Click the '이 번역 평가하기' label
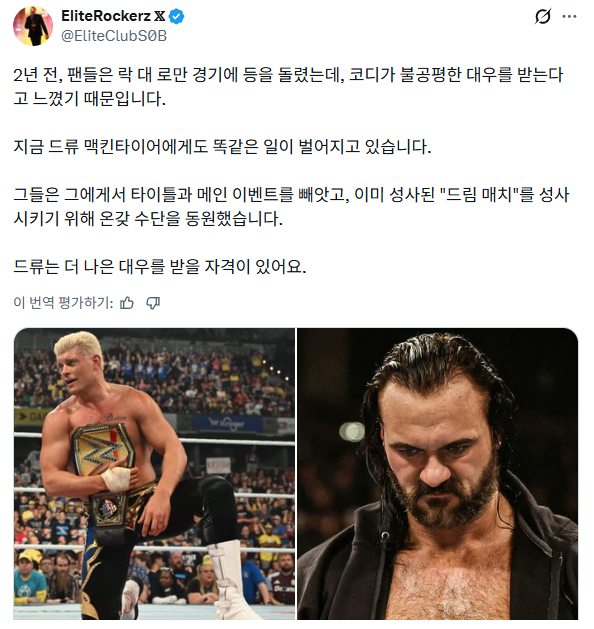Image resolution: width=594 pixels, height=629 pixels. (63, 302)
